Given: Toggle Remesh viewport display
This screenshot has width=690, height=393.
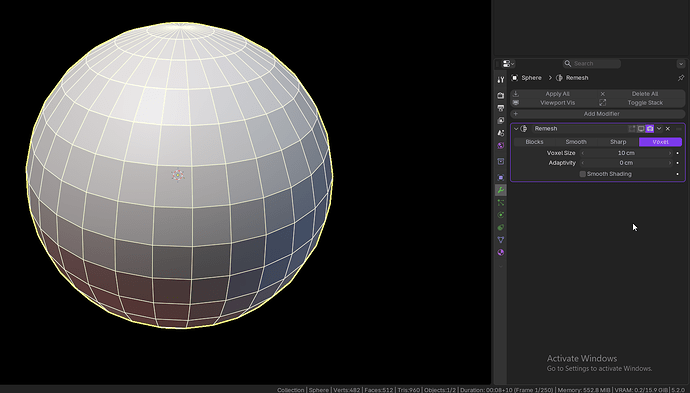Looking at the screenshot, I should [x=641, y=129].
